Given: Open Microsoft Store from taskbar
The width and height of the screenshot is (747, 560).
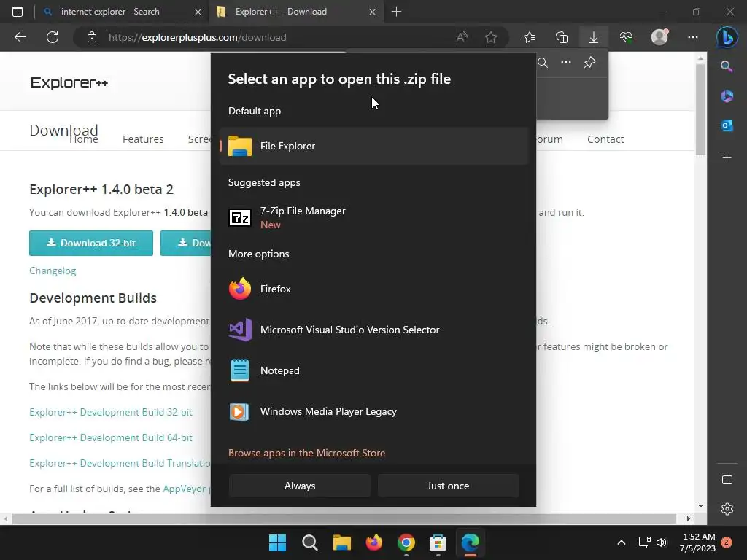Looking at the screenshot, I should 438,542.
